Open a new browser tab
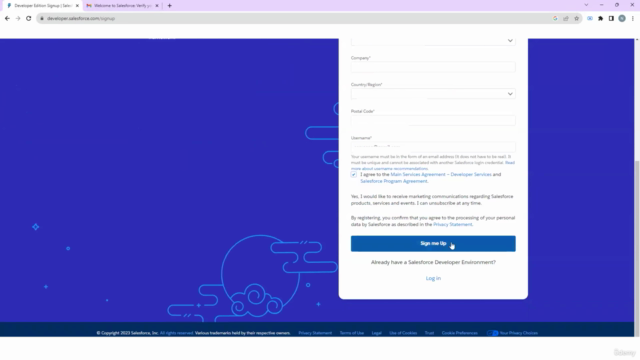The width and height of the screenshot is (640, 360). coord(169,6)
